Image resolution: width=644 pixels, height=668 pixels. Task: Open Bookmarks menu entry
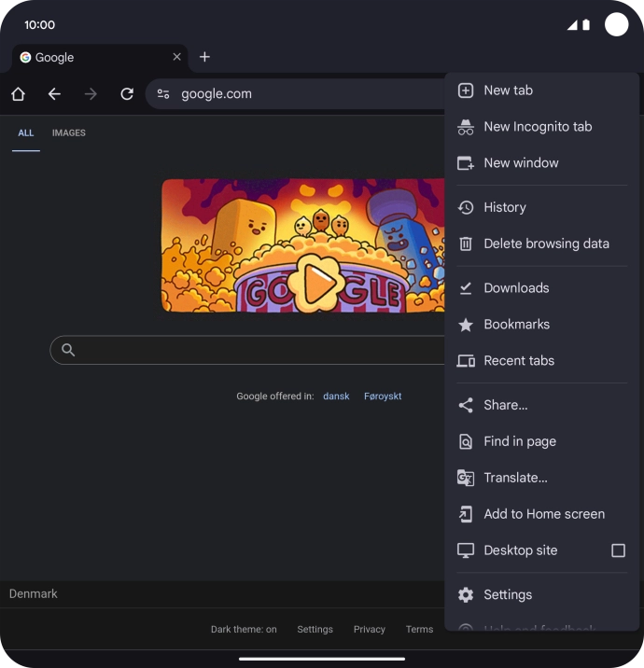tap(541, 325)
